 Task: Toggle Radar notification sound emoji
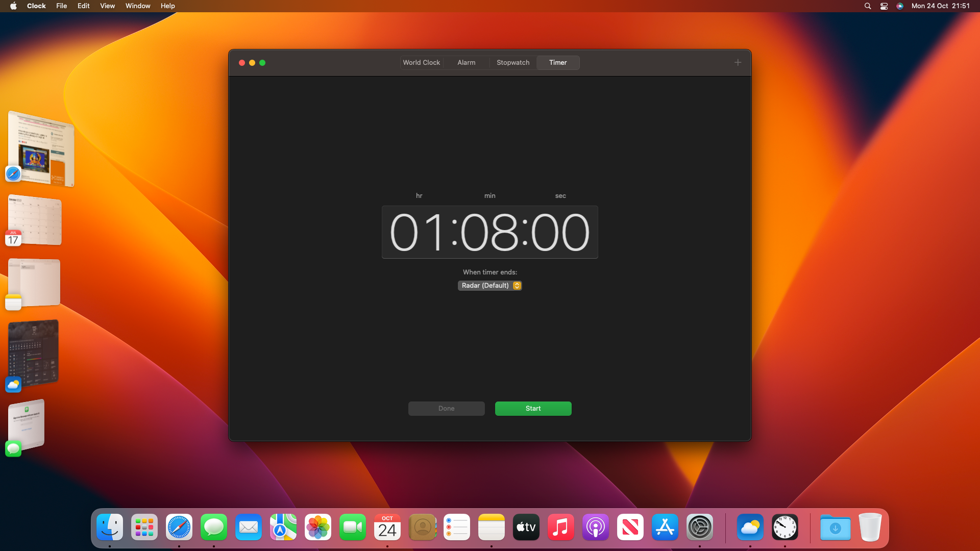pyautogui.click(x=517, y=285)
